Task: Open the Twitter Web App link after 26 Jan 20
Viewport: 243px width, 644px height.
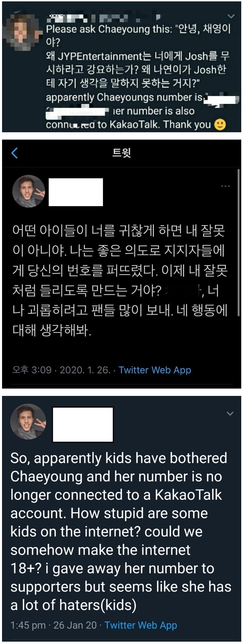Action: click(141, 626)
